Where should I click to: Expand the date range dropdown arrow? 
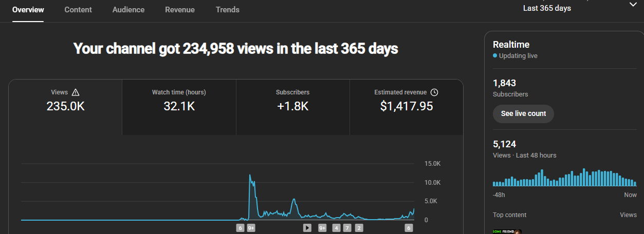(633, 5)
